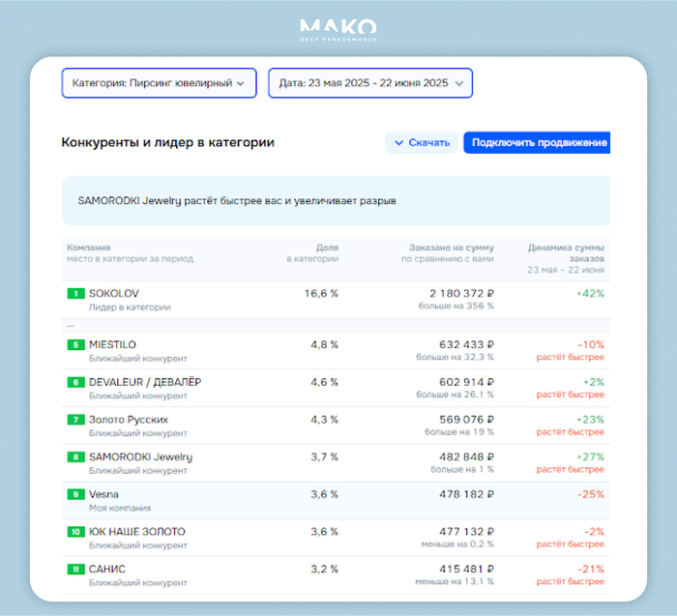Click the Компания column header
The image size is (677, 616).
coord(89,248)
